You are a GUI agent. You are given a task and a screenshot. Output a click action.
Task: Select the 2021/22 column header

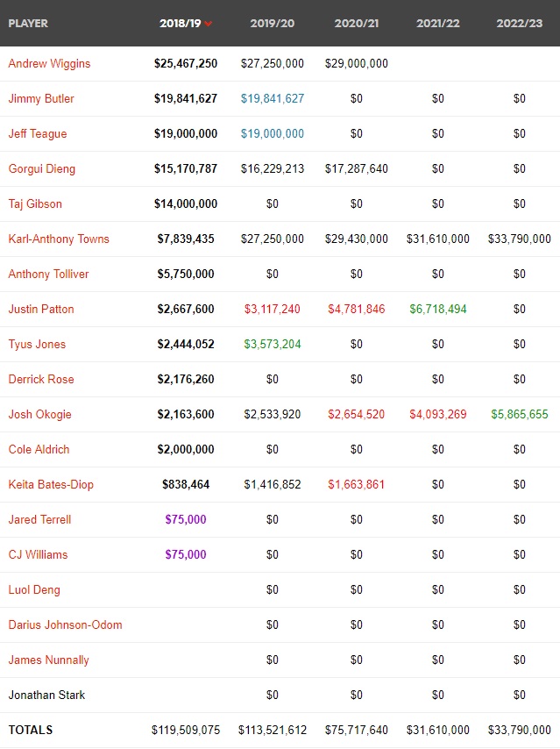[438, 23]
